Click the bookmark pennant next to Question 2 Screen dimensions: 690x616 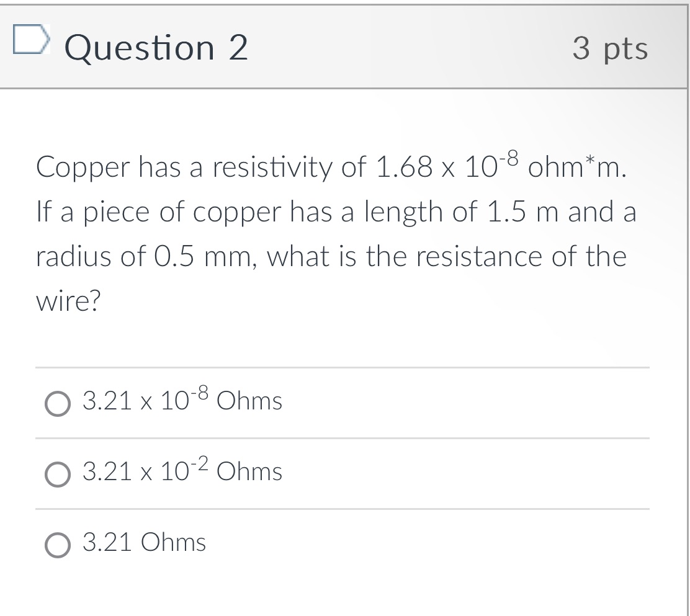(31, 41)
